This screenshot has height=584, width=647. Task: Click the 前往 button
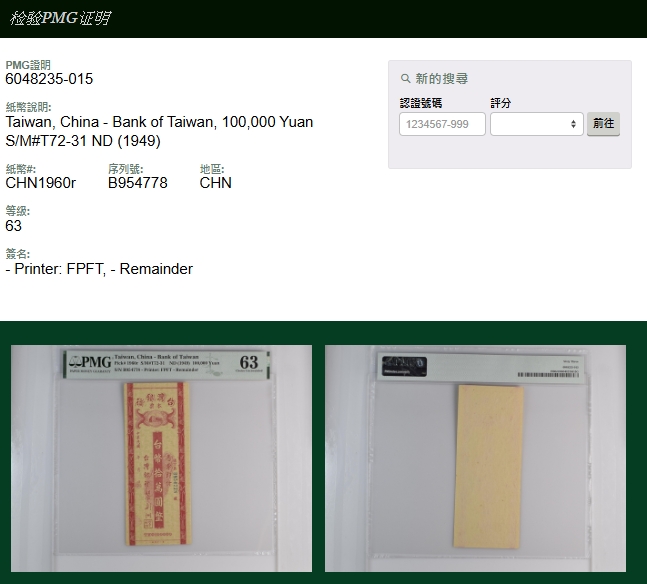click(603, 124)
